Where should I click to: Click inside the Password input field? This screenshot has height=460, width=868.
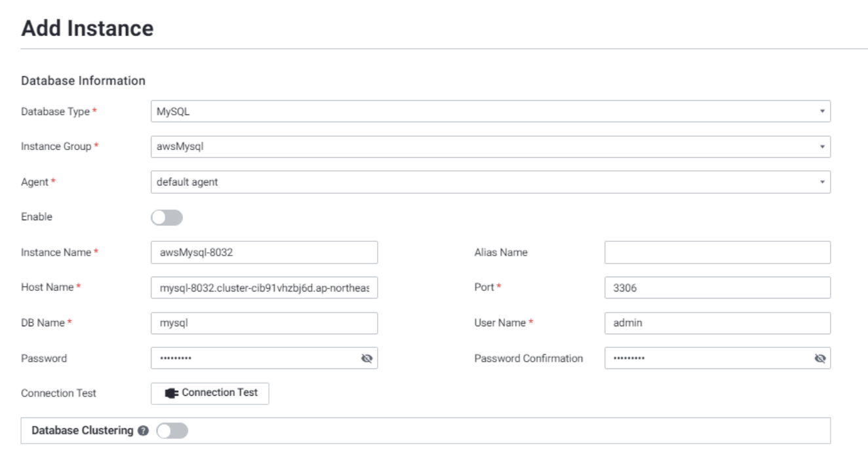(256, 358)
